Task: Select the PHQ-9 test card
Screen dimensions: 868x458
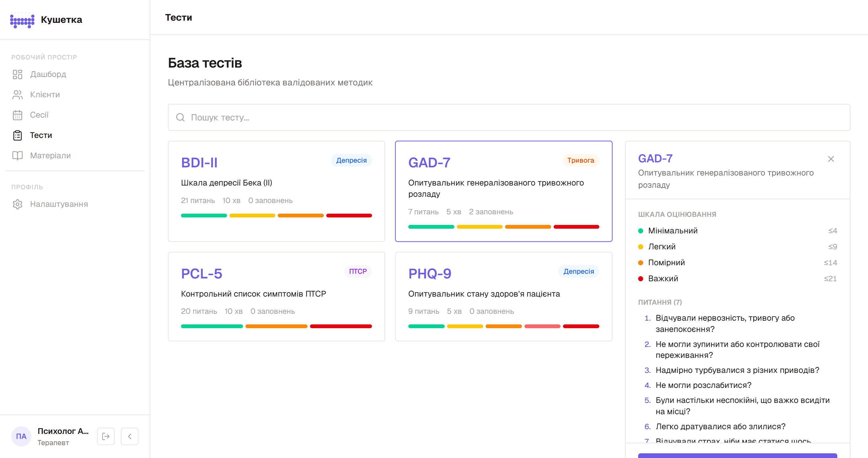Action: click(504, 297)
